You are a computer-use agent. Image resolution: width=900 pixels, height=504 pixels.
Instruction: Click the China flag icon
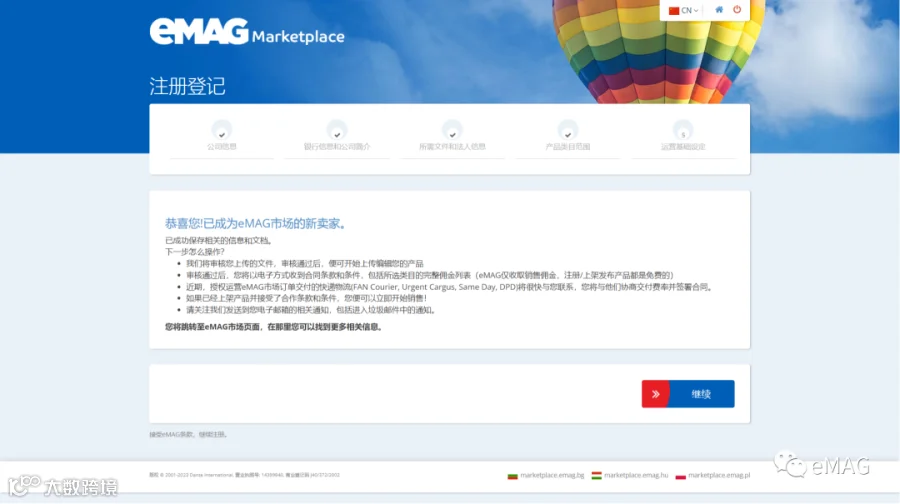coord(674,10)
